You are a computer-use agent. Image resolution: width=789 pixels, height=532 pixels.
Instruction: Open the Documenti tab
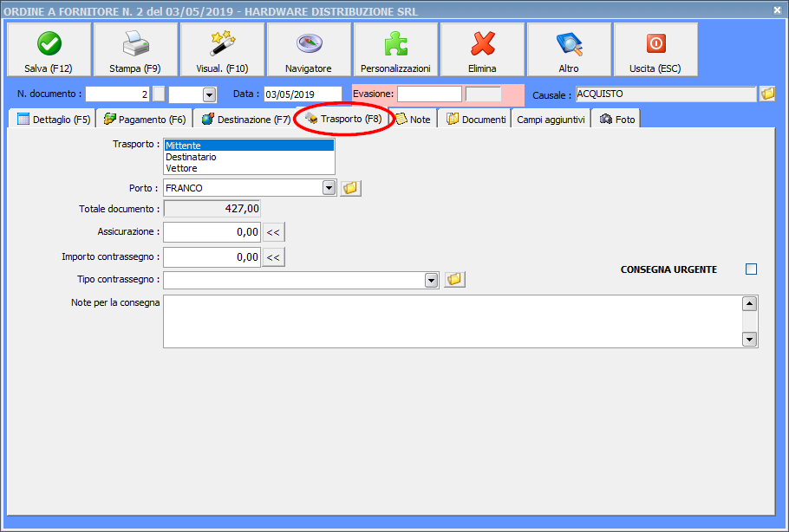tap(476, 120)
